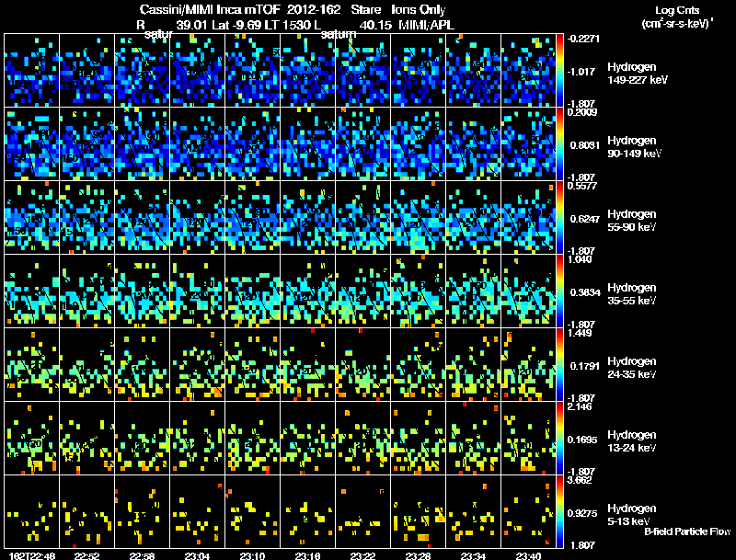View the 24-35 keV image at 23:16

coord(308,364)
